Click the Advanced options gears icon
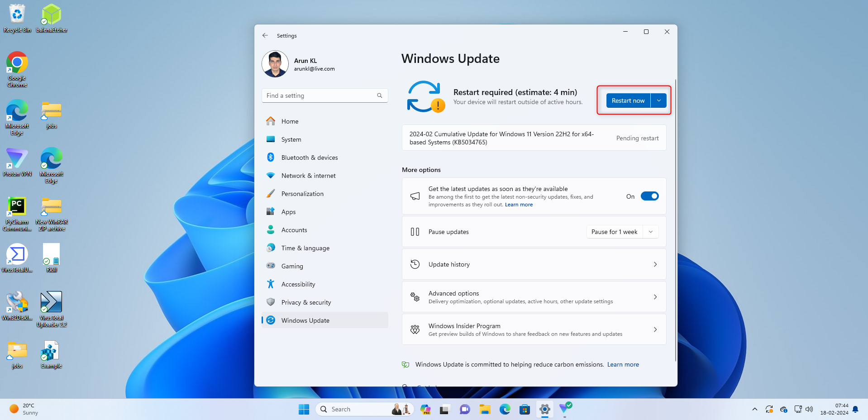The width and height of the screenshot is (868, 420). click(x=415, y=297)
